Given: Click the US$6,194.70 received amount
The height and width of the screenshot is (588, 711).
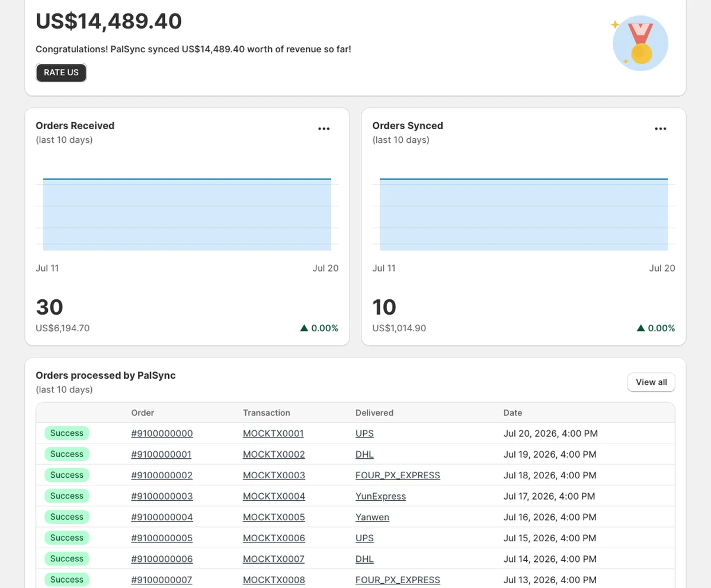Looking at the screenshot, I should point(63,328).
